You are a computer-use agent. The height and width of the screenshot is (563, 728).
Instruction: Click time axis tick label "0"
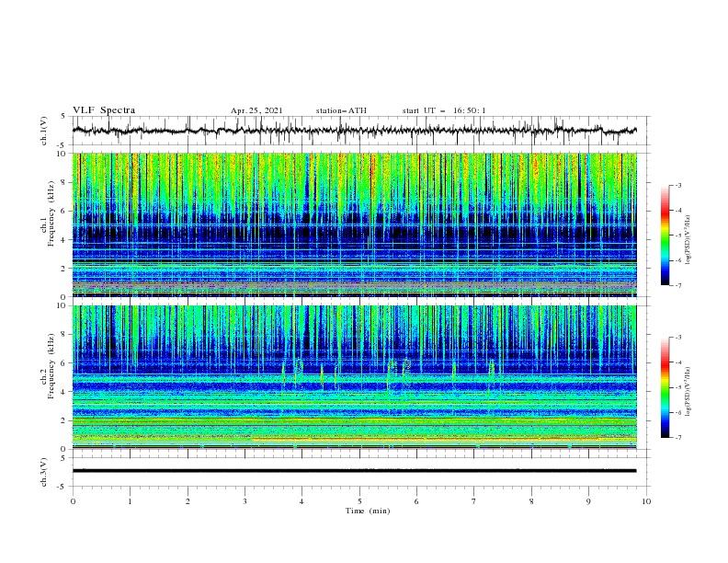(x=73, y=501)
